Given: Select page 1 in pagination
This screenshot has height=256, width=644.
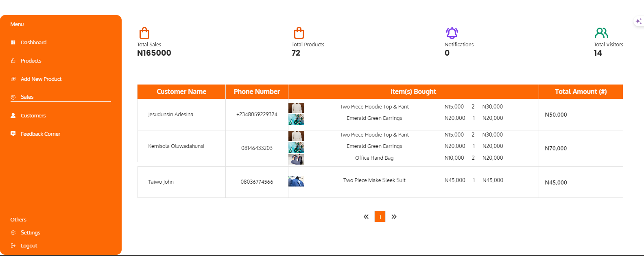Looking at the screenshot, I should (x=380, y=217).
